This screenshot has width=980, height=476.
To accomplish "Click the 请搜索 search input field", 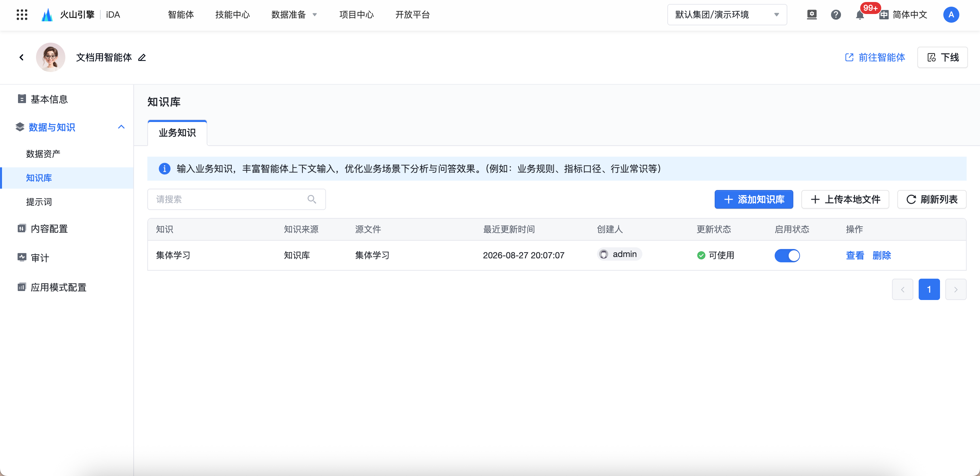I will (x=236, y=199).
